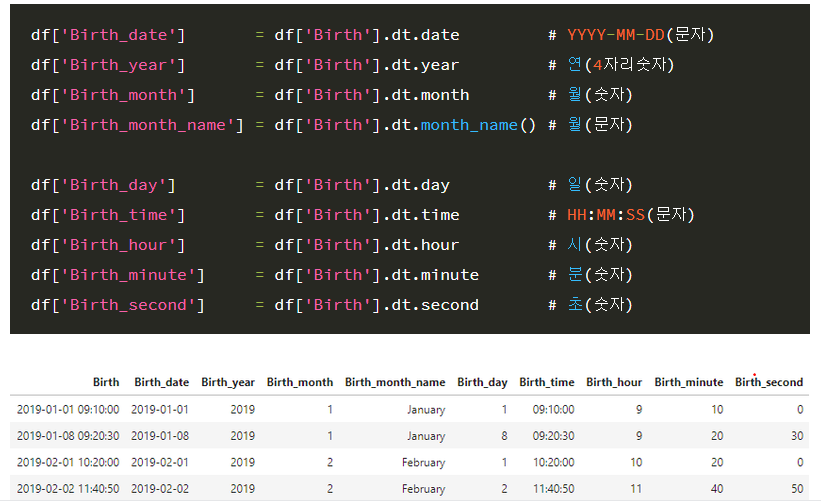Click the Birth_second column header
Viewport: 821px width, 504px height.
769,383
